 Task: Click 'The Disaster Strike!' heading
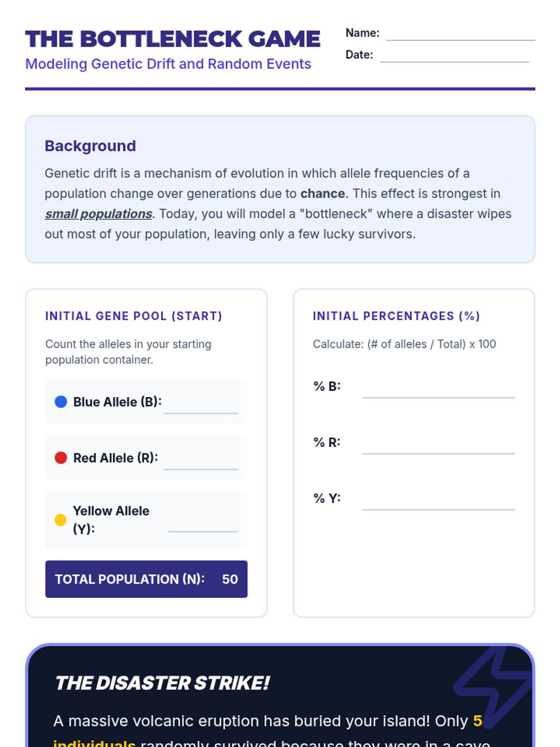pos(162,683)
